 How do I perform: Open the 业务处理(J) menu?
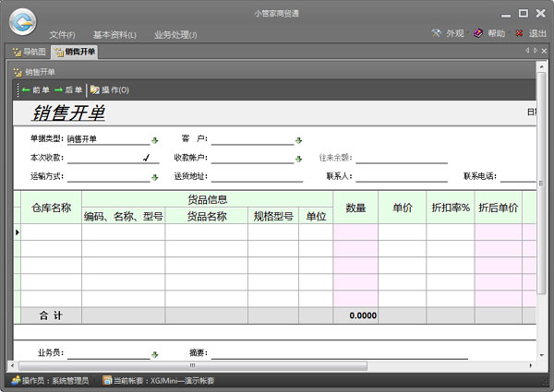175,34
